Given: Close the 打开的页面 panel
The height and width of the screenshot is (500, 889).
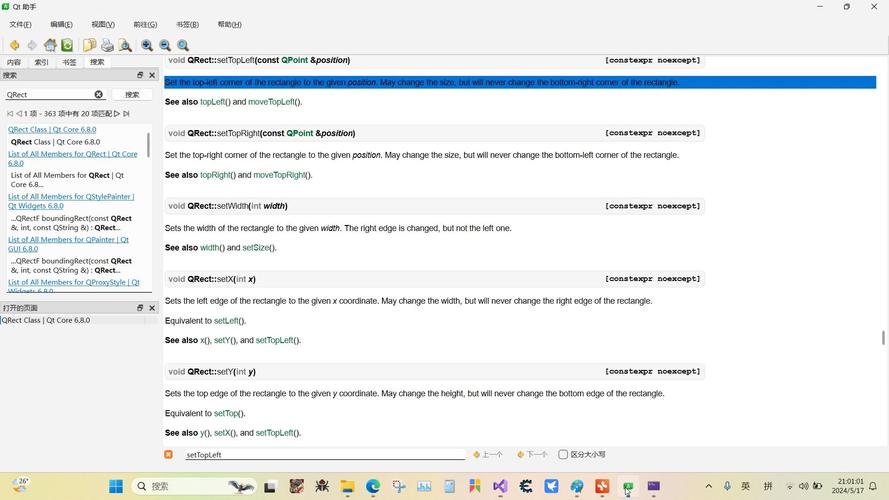Looking at the screenshot, I should tap(152, 308).
